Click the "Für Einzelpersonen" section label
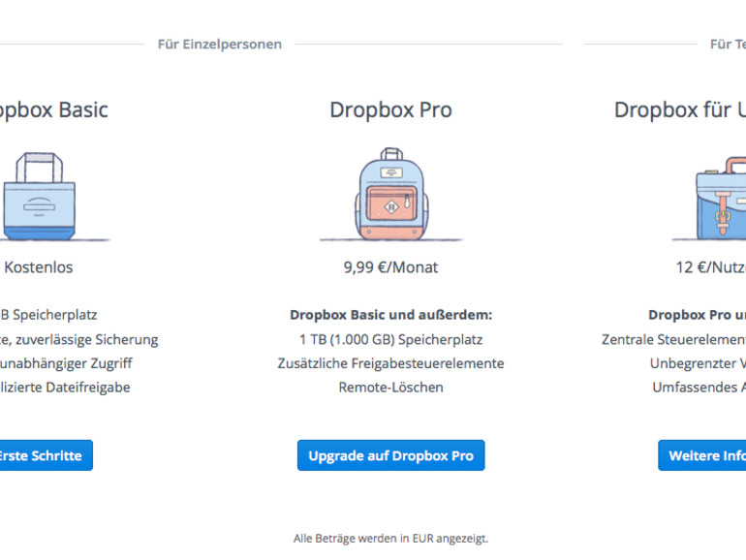Image resolution: width=746 pixels, height=560 pixels. click(x=220, y=44)
